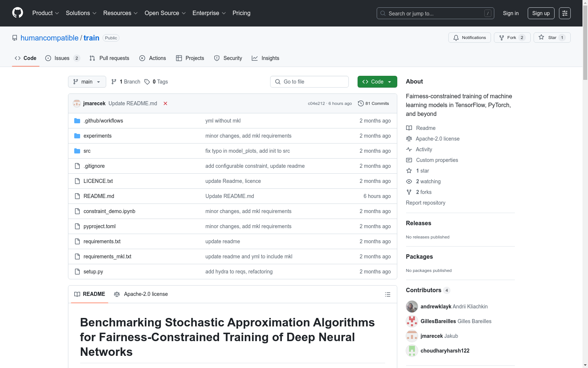
Task: Switch to the Projects tab
Action: coord(190,58)
